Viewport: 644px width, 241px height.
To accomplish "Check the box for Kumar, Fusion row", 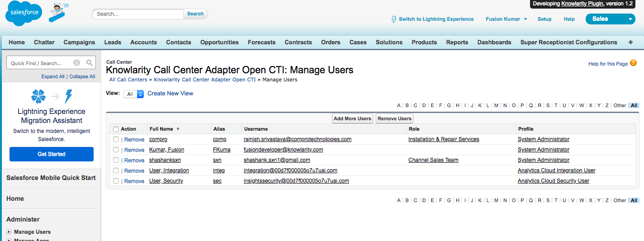I will [116, 150].
